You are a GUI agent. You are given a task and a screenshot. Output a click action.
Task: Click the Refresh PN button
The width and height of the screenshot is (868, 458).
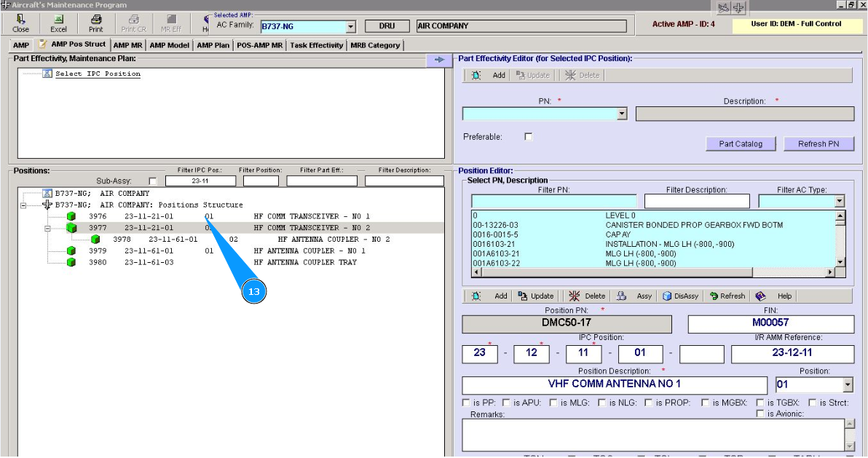pos(818,144)
